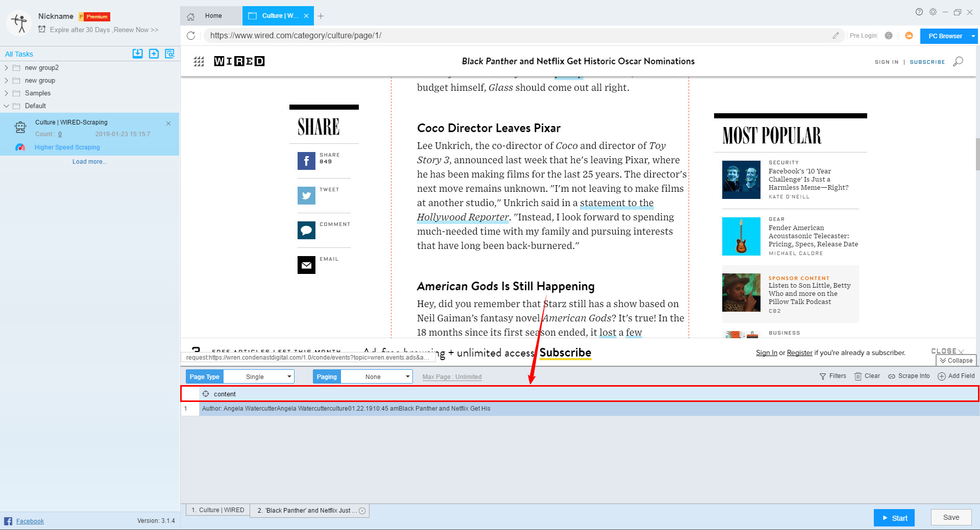980x530 pixels.
Task: Click the Subscribe banner link
Action: [x=565, y=352]
